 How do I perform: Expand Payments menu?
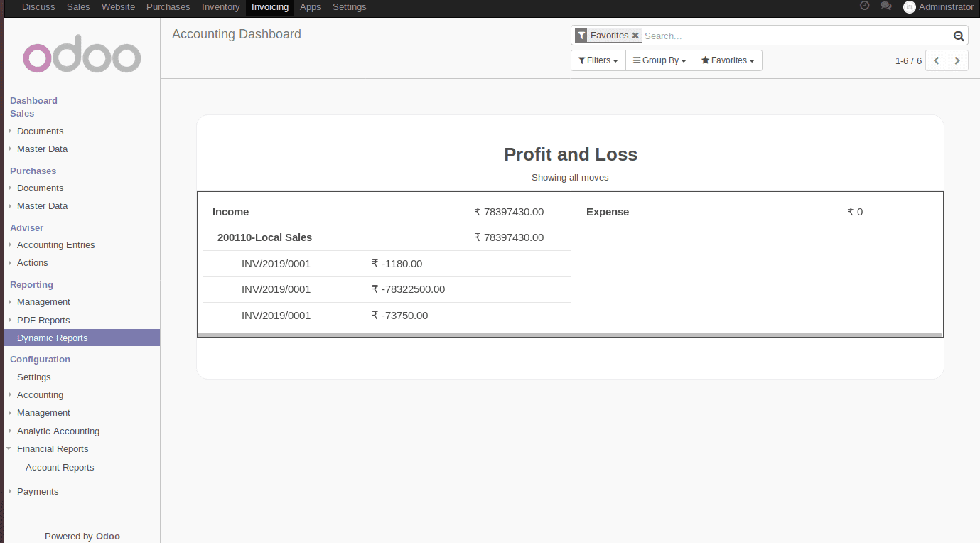click(38, 492)
